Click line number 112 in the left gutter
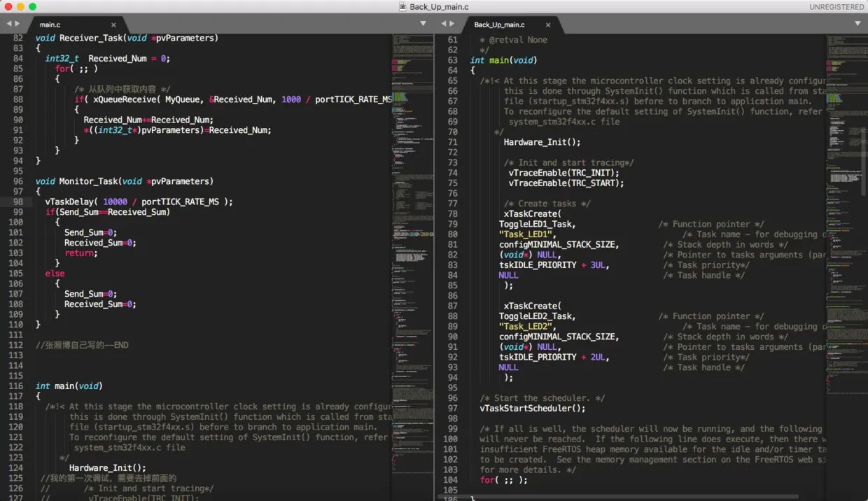The image size is (868, 501). point(16,345)
